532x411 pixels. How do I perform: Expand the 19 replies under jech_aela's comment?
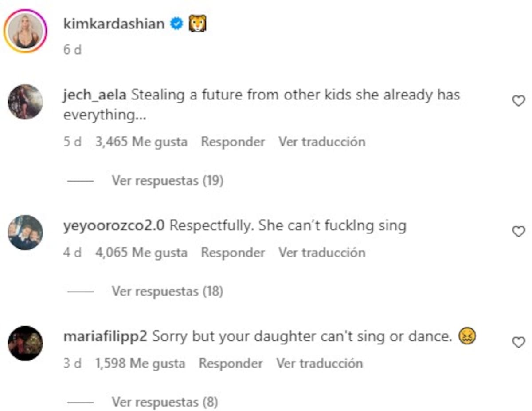pos(167,180)
